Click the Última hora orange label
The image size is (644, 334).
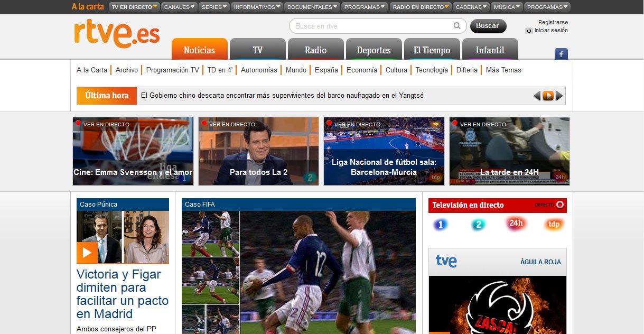pyautogui.click(x=107, y=96)
